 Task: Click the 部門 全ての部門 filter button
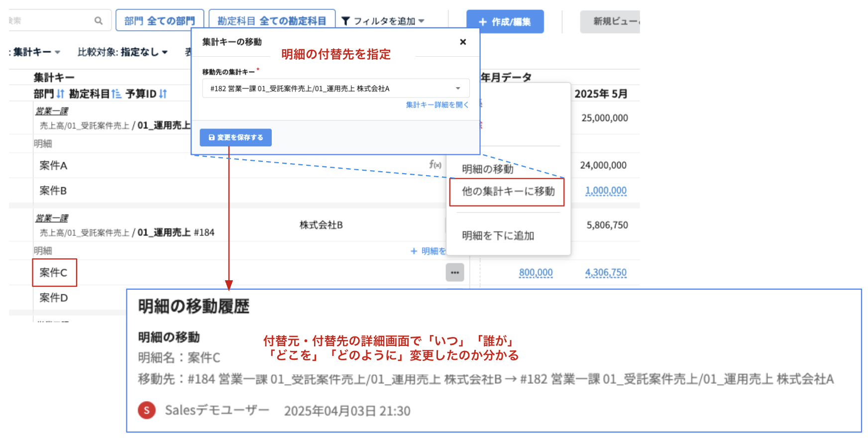pos(160,21)
